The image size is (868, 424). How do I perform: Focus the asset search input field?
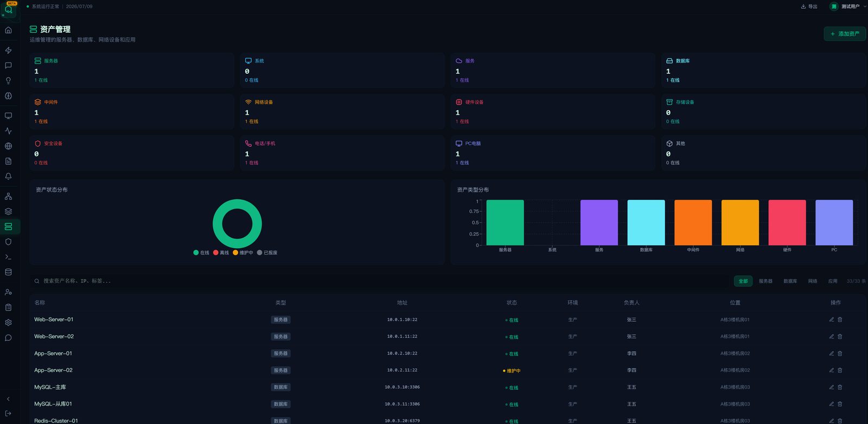380,281
